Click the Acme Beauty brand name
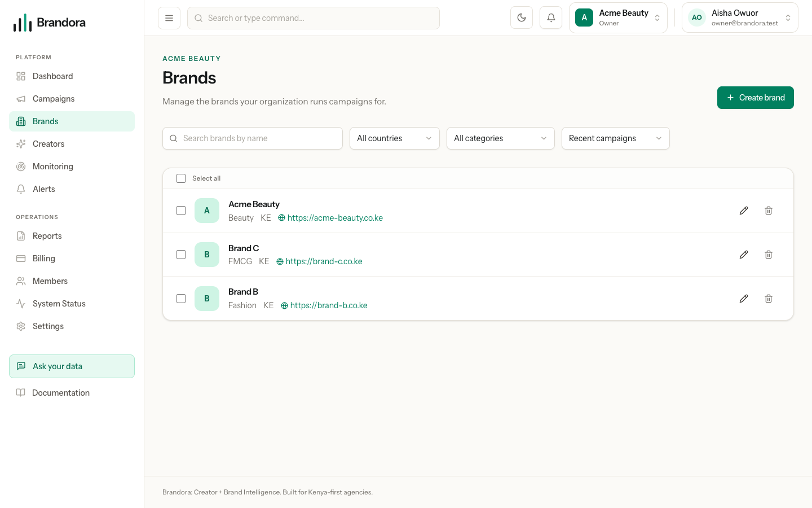 (254, 204)
